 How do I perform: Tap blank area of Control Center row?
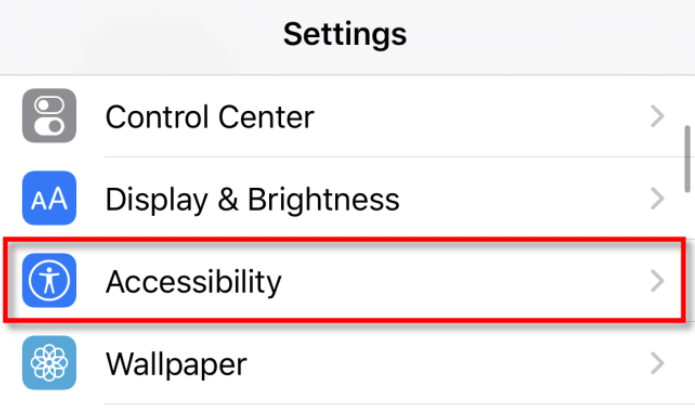click(483, 116)
